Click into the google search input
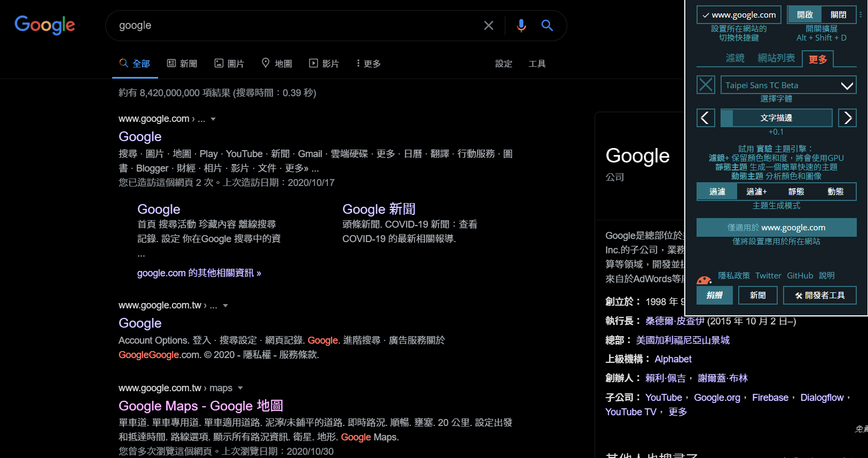868x458 pixels. (296, 26)
